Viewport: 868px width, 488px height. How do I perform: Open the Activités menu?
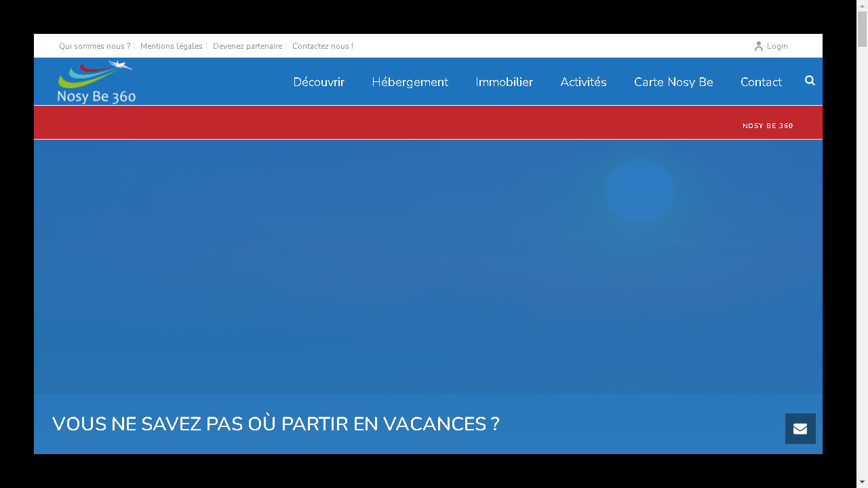583,82
